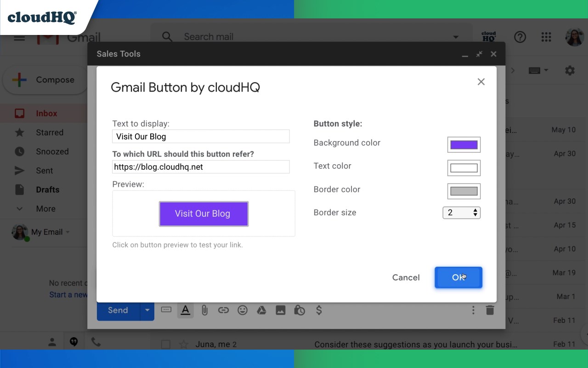Open the Drafts folder
This screenshot has width=588, height=368.
point(48,190)
